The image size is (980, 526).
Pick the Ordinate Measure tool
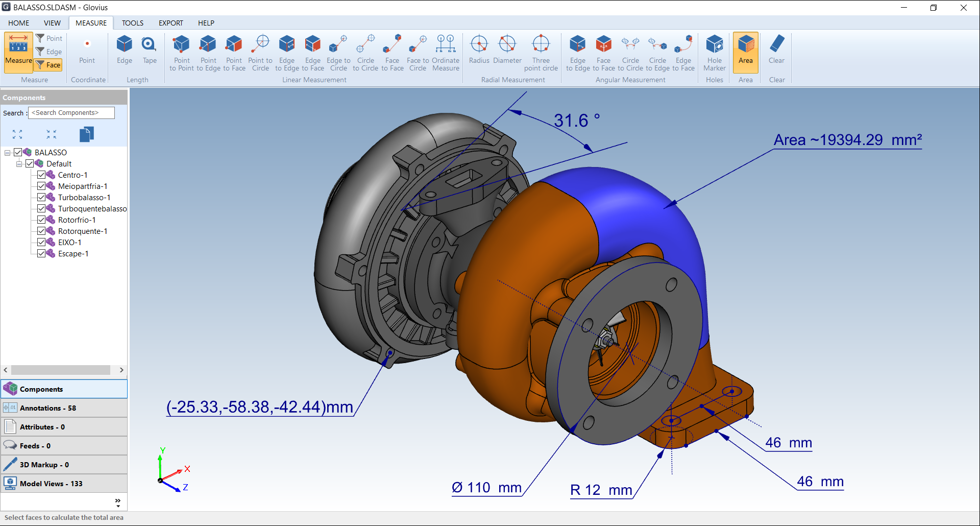446,53
